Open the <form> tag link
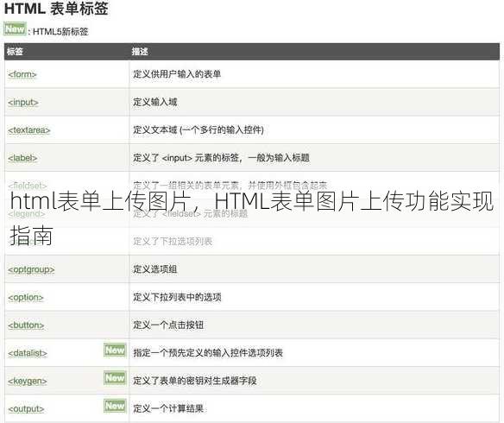This screenshot has width=504, height=423. (x=22, y=74)
